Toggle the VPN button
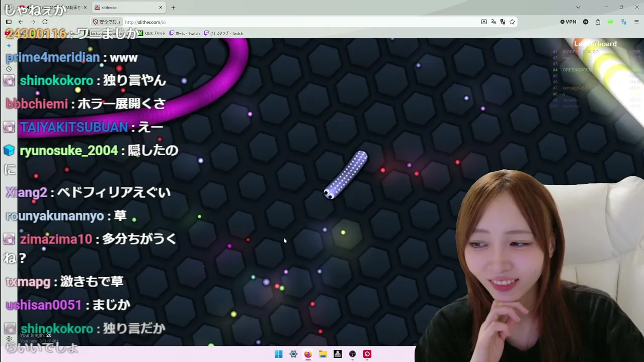This screenshot has width=644, height=362. [568, 22]
